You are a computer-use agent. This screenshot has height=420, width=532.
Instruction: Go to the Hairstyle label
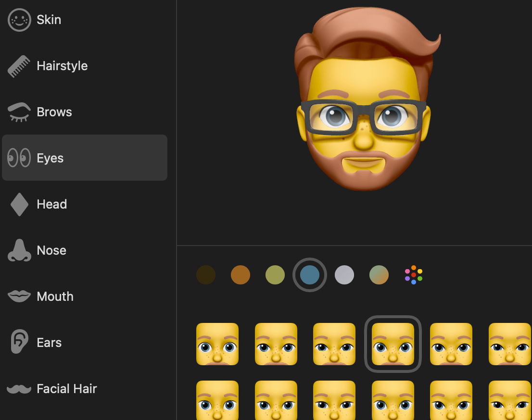tap(62, 66)
